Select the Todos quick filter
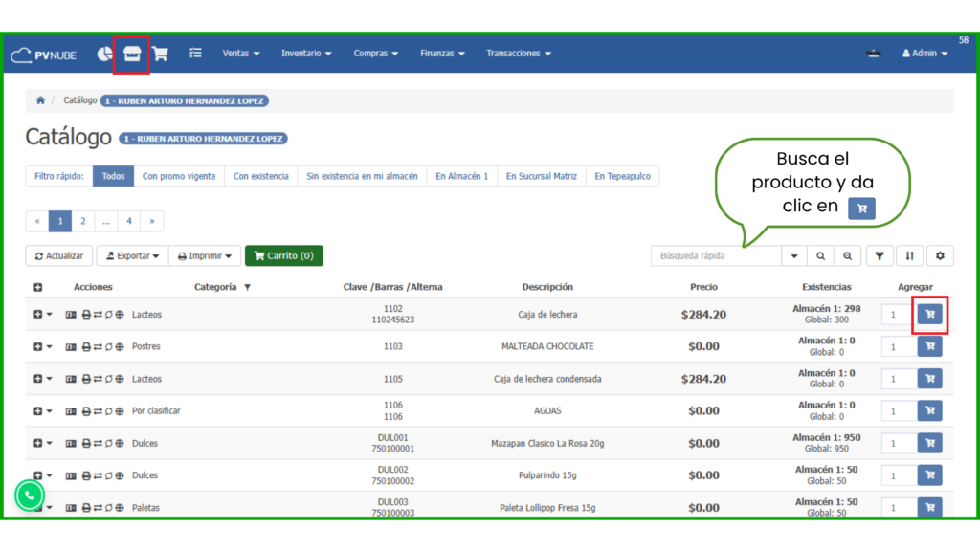The width and height of the screenshot is (980, 551). pos(114,176)
